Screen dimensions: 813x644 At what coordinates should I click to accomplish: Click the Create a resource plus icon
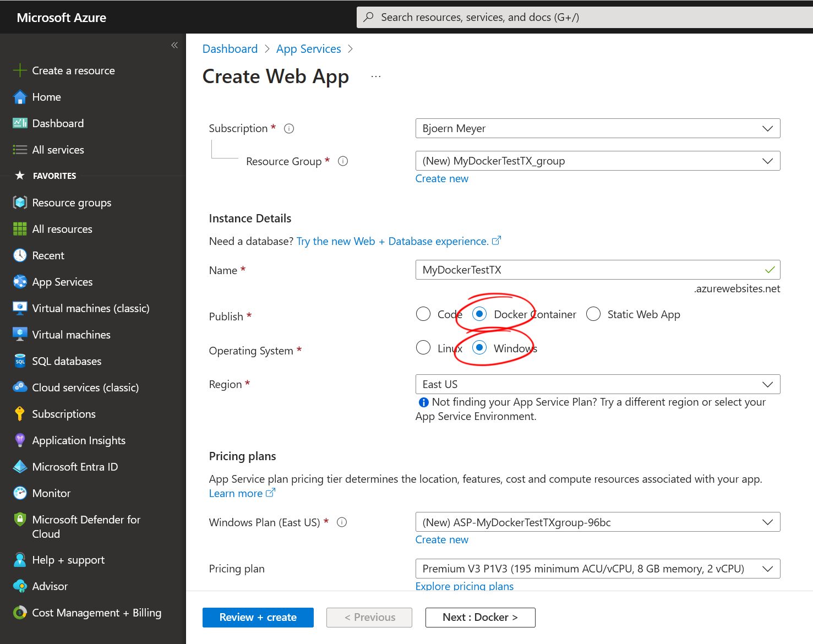[x=20, y=70]
